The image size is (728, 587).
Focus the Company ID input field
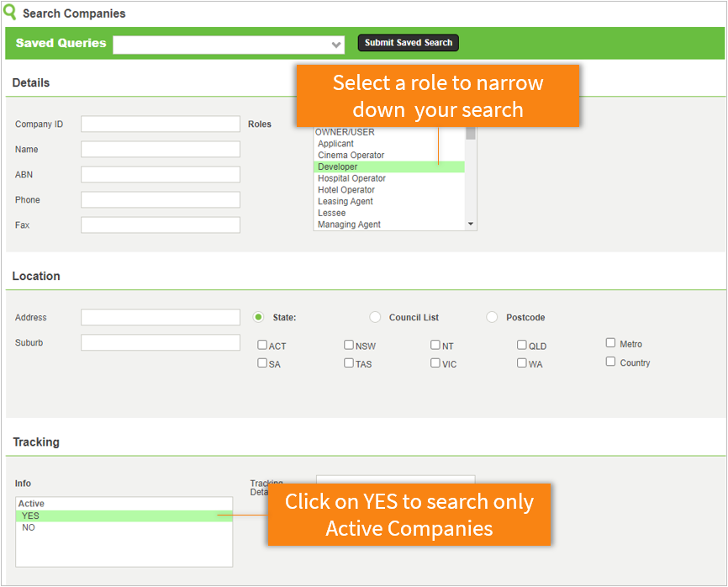tap(161, 124)
